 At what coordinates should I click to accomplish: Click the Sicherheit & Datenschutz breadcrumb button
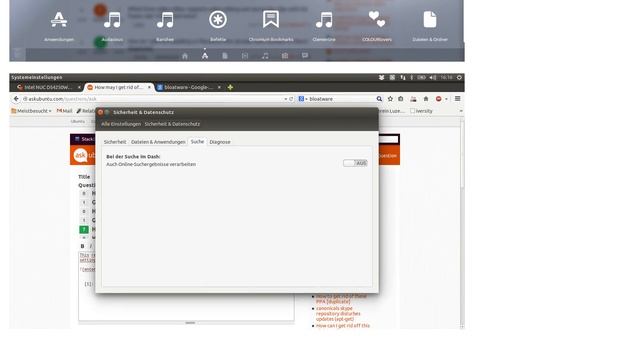pyautogui.click(x=172, y=124)
